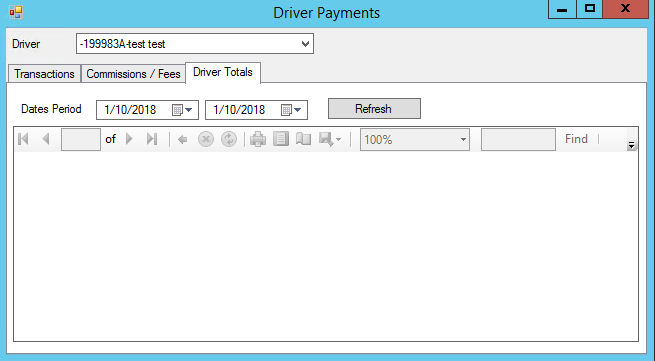Jump to last report page
655x361 pixels.
click(x=152, y=139)
